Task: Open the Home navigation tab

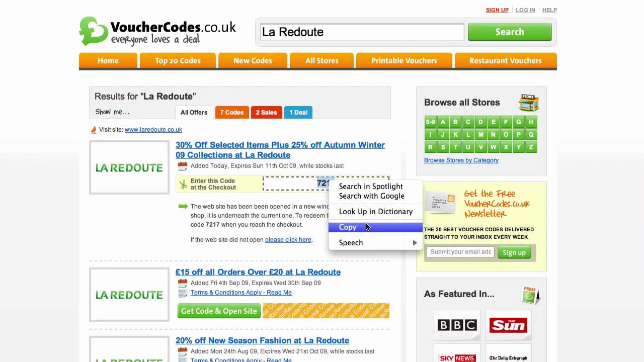Action: (x=108, y=60)
